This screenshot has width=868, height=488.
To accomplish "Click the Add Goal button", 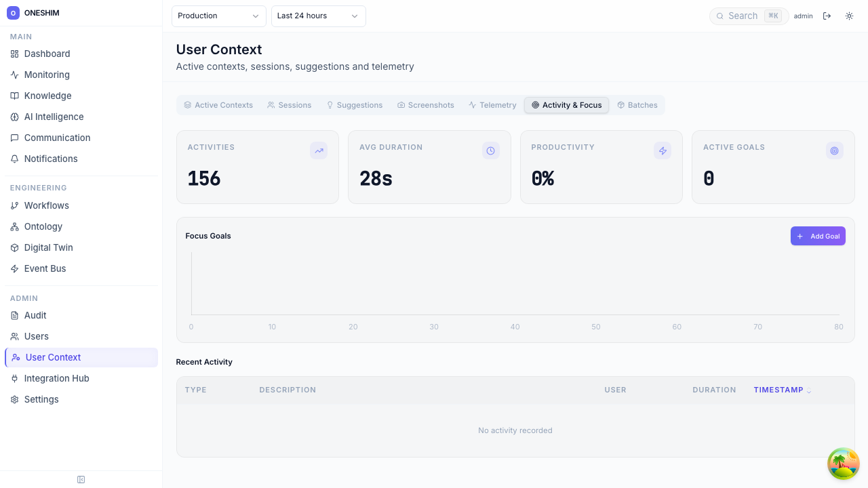I will tap(818, 236).
